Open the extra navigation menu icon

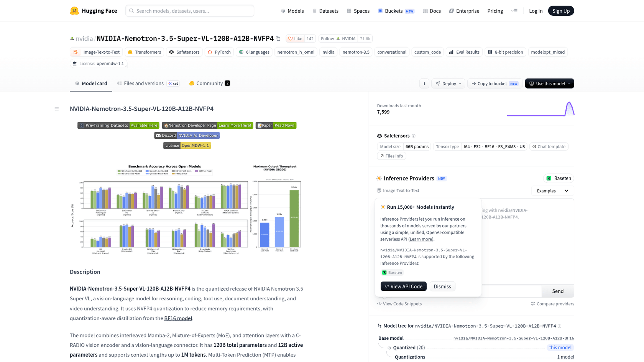click(514, 11)
